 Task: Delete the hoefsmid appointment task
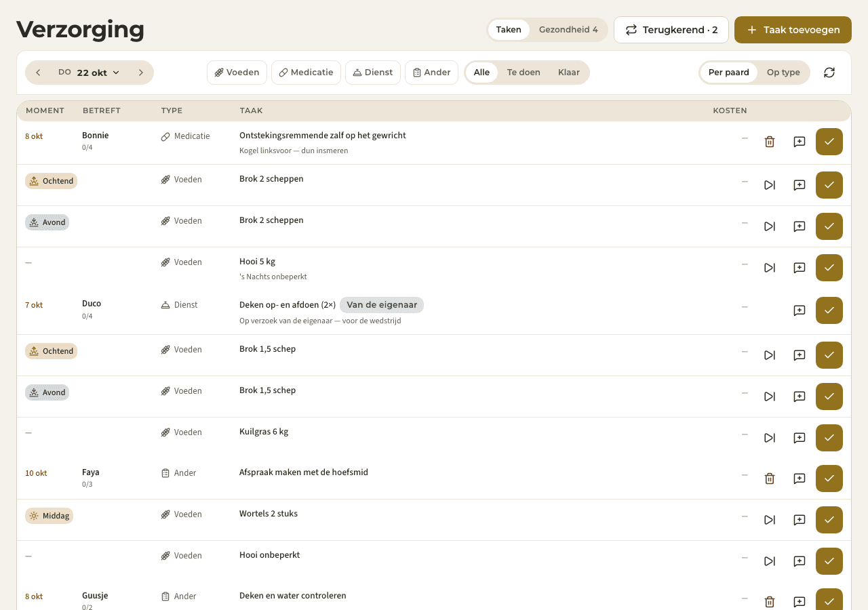[x=770, y=479]
